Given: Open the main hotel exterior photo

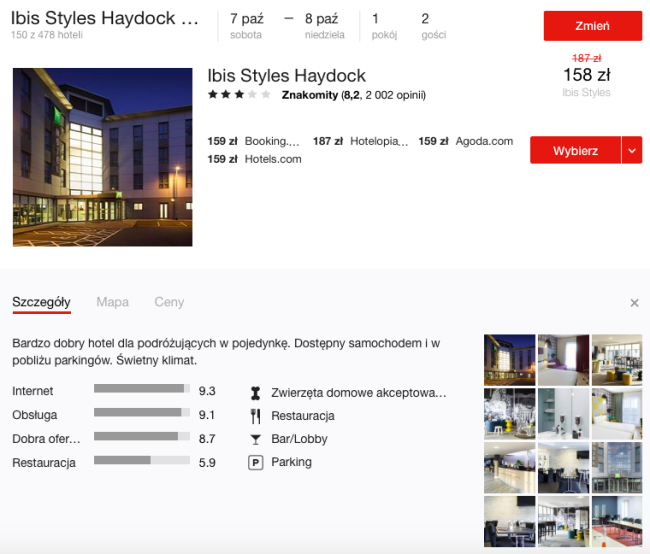Looking at the screenshot, I should (102, 157).
